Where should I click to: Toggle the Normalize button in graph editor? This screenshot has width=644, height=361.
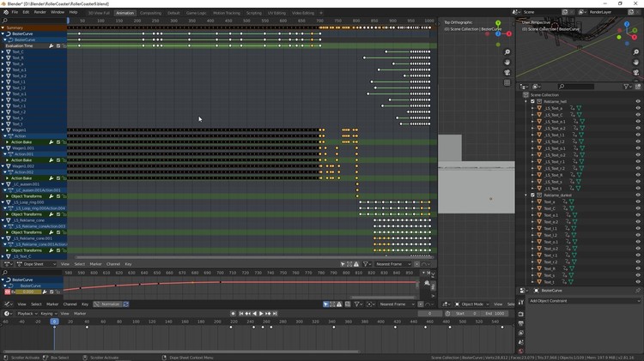107,304
